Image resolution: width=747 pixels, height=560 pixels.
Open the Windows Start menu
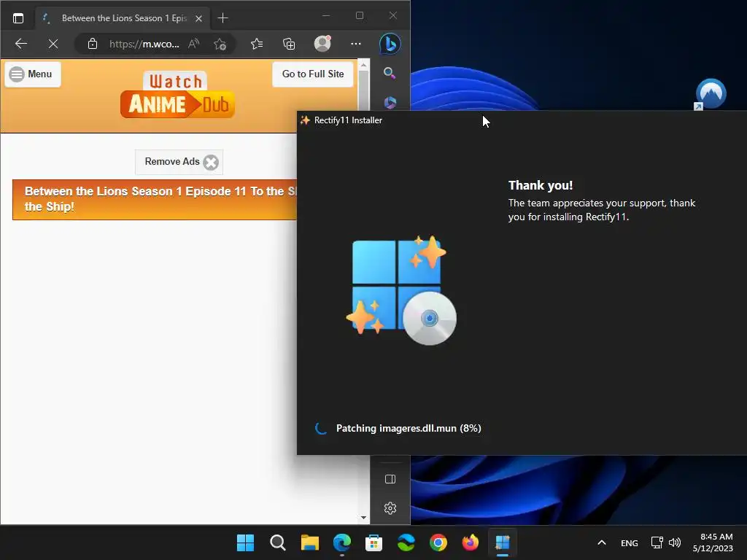(245, 542)
